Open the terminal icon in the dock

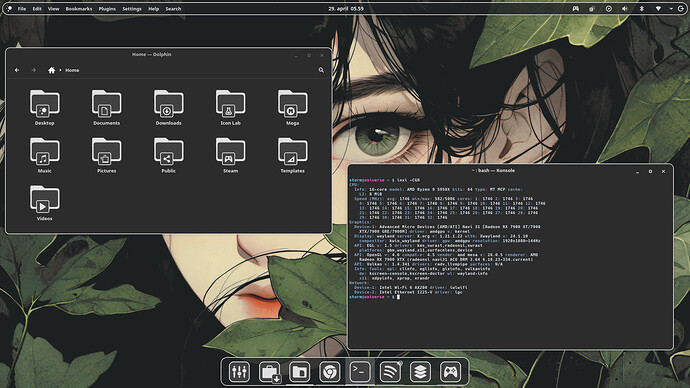click(360, 372)
